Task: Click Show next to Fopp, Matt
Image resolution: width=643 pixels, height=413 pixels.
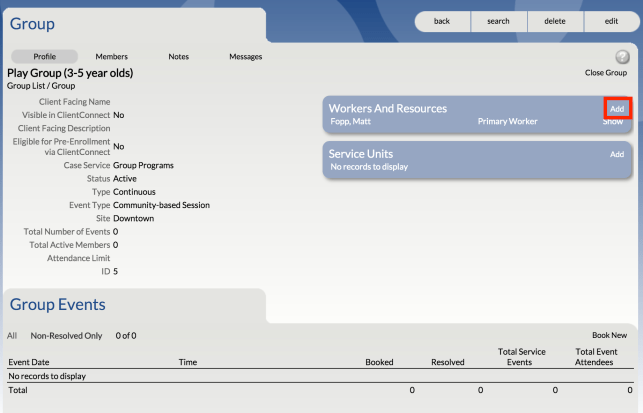Action: (x=613, y=121)
